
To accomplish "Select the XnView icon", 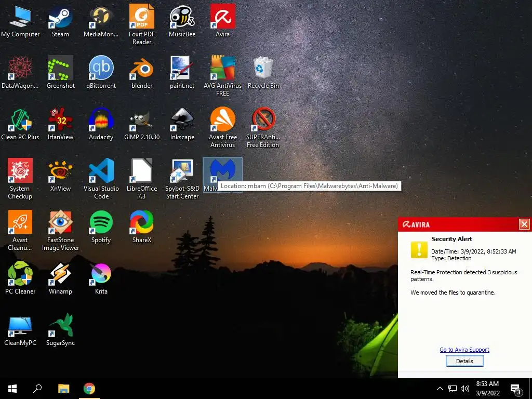I will coord(60,176).
